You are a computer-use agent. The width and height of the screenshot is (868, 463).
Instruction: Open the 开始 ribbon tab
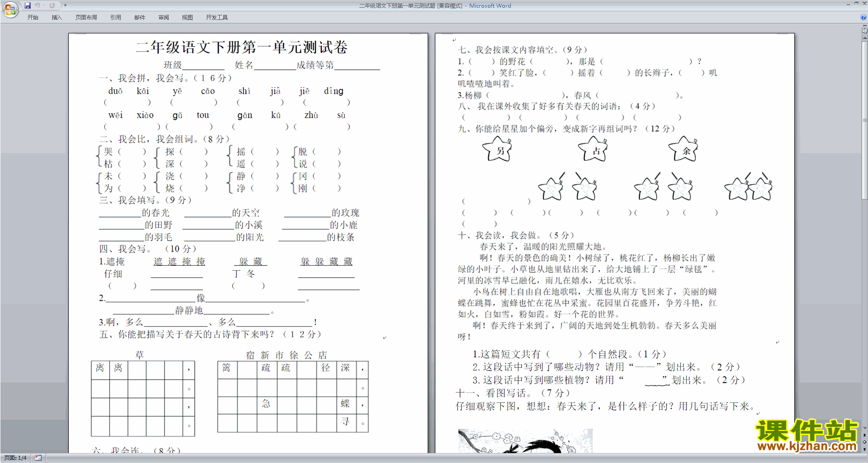point(33,18)
